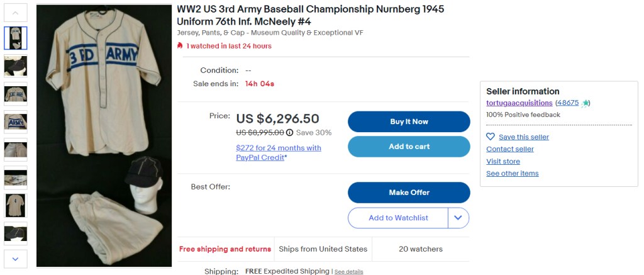
Task: Open the tortugaacquisitions seller profile link
Action: click(x=519, y=103)
